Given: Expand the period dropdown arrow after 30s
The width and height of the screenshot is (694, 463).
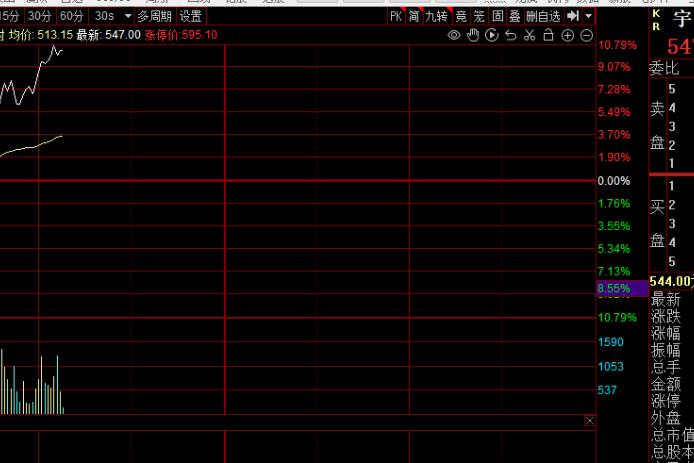Looking at the screenshot, I should [128, 16].
